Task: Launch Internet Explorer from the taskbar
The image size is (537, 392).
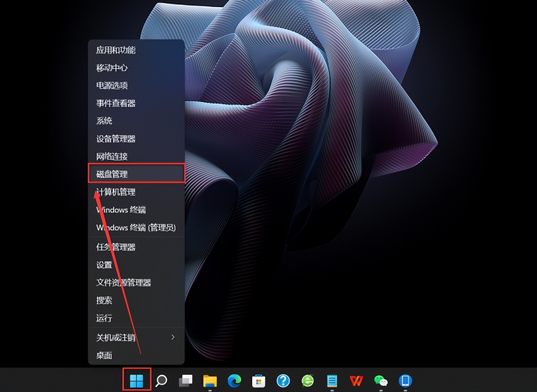Action: tap(308, 381)
